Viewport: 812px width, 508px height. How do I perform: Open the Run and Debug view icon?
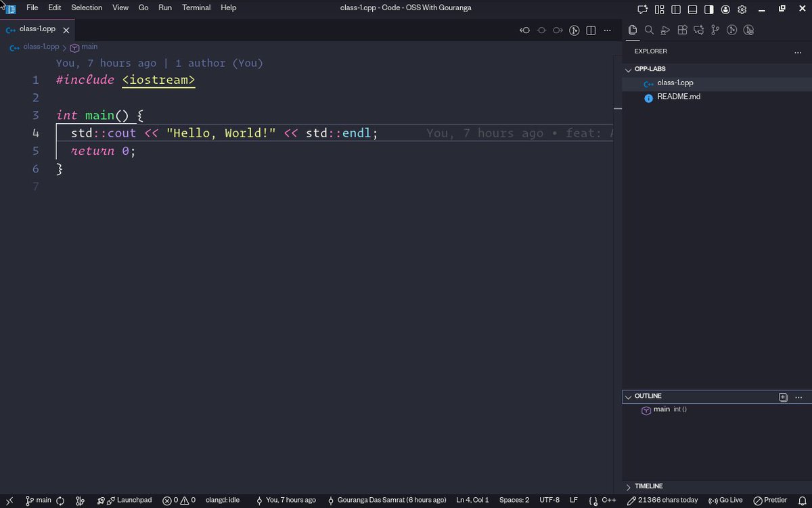[x=665, y=30]
